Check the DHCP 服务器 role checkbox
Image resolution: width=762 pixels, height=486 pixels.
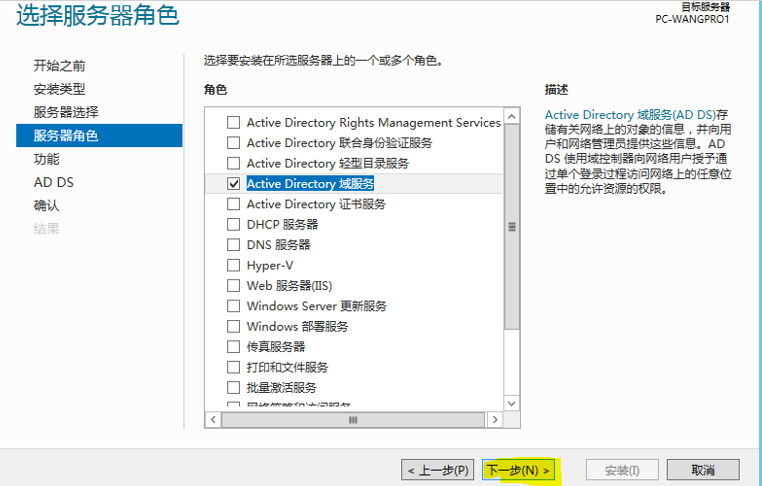click(234, 225)
